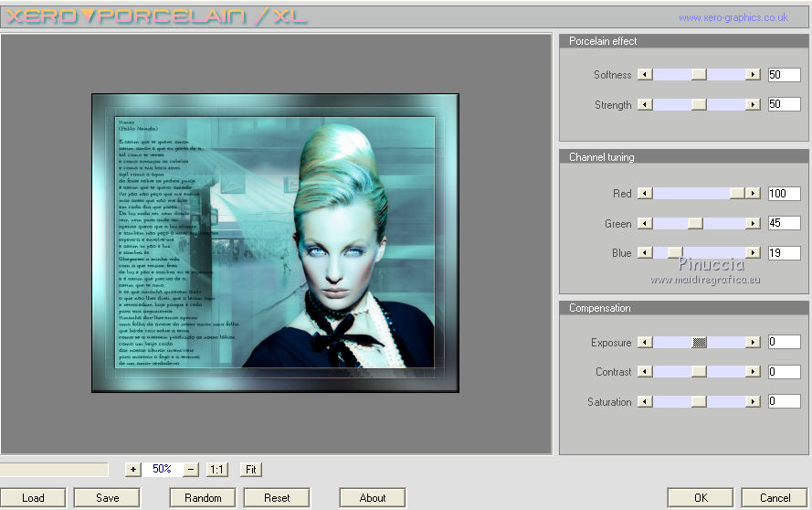Click the Saturation right arrow
The image size is (812, 510).
[x=753, y=401]
